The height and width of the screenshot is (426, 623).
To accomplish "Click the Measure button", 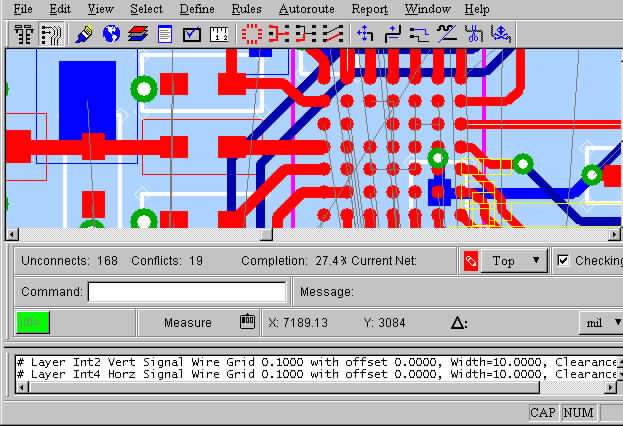I will pyautogui.click(x=187, y=322).
